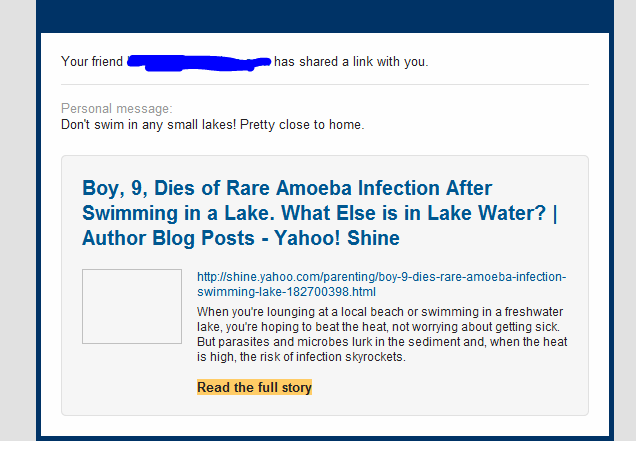The width and height of the screenshot is (636, 459).
Task: Select the empty article thumbnail placeholder
Action: (131, 306)
